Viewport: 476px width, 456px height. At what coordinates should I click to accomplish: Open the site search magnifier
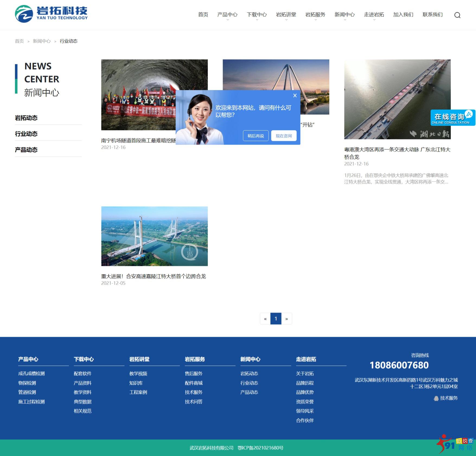458,15
